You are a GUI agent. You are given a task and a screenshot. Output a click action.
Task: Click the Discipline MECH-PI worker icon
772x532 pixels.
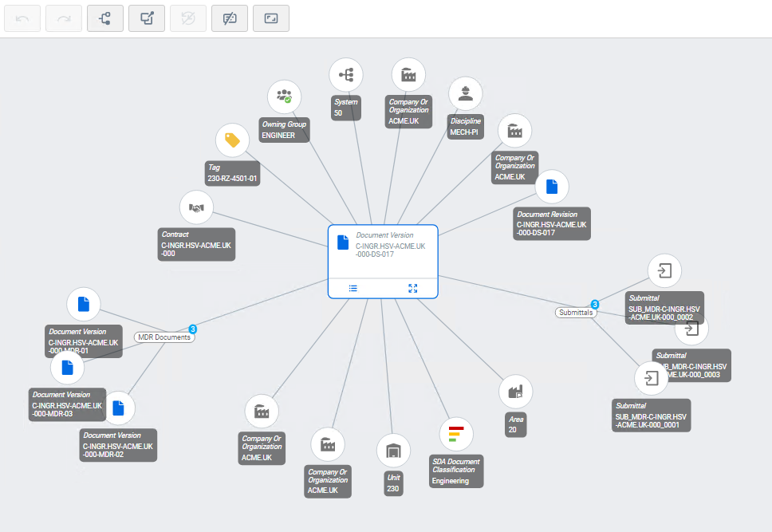pyautogui.click(x=465, y=93)
